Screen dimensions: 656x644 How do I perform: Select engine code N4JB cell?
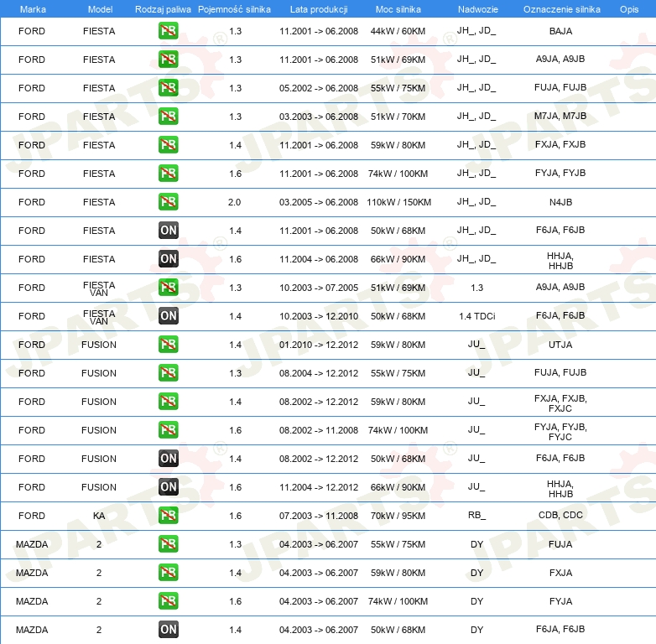point(560,202)
